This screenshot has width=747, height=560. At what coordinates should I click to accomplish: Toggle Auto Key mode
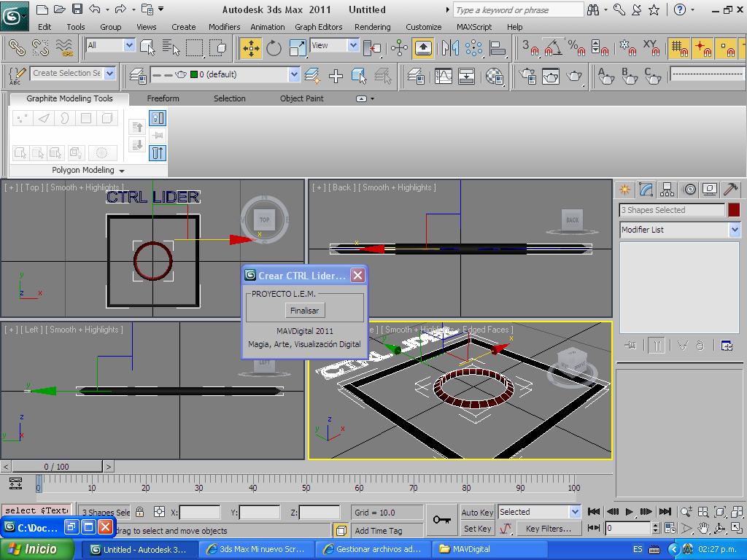coord(477,513)
